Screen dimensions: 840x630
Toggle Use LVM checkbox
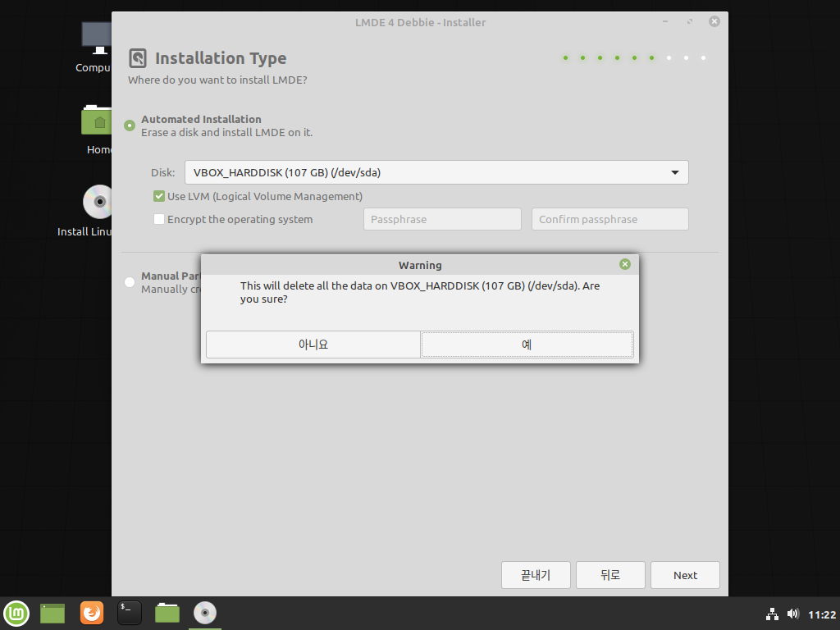point(159,196)
